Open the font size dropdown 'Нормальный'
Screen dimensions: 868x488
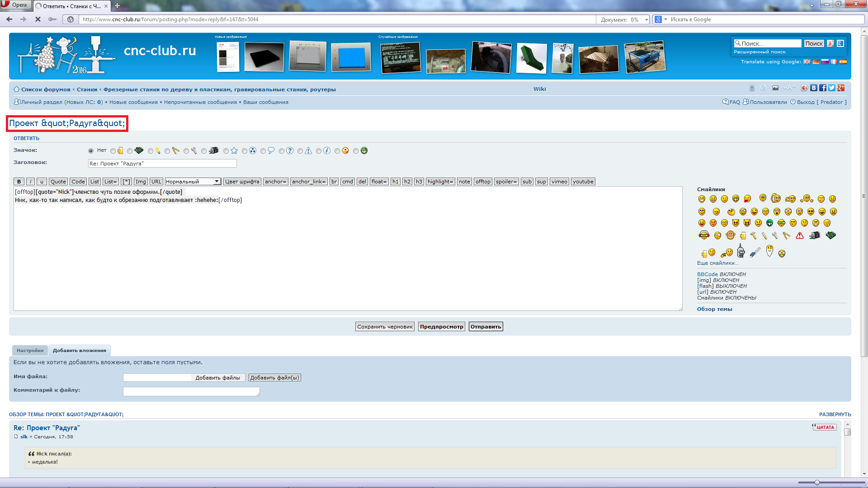(x=193, y=182)
